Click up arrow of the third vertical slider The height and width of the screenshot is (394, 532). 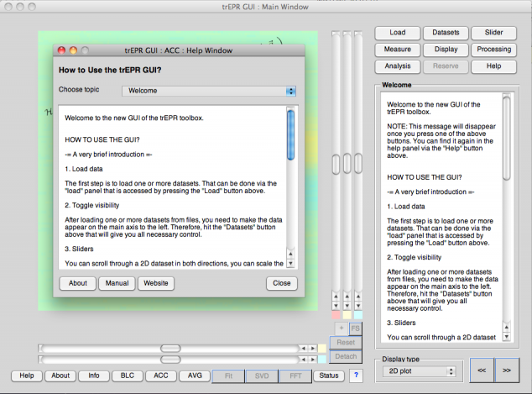(358, 297)
